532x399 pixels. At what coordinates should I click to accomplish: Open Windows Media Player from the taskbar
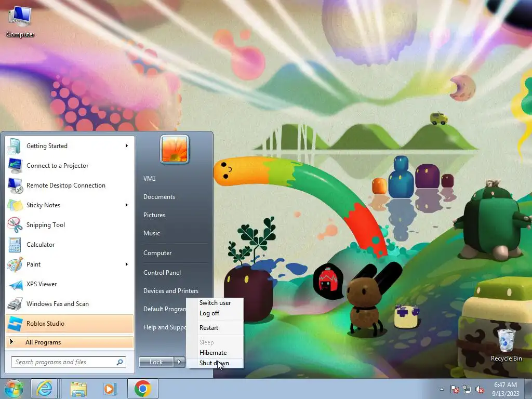tap(110, 389)
